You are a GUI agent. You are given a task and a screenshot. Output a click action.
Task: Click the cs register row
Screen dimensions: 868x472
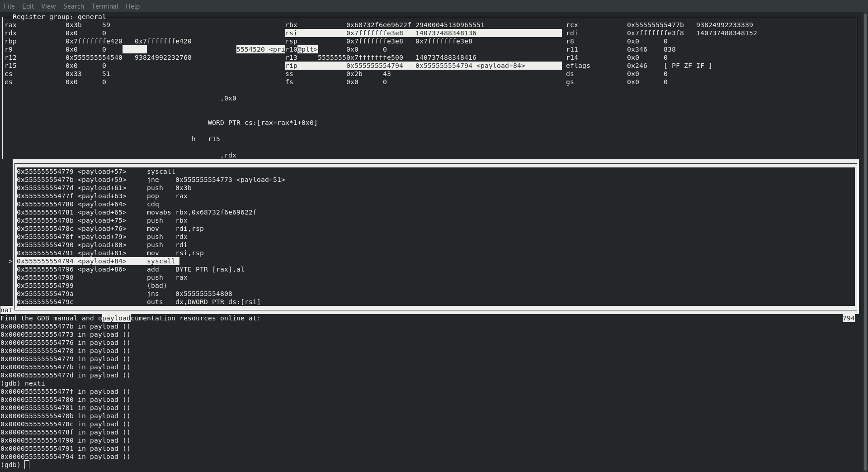point(57,74)
